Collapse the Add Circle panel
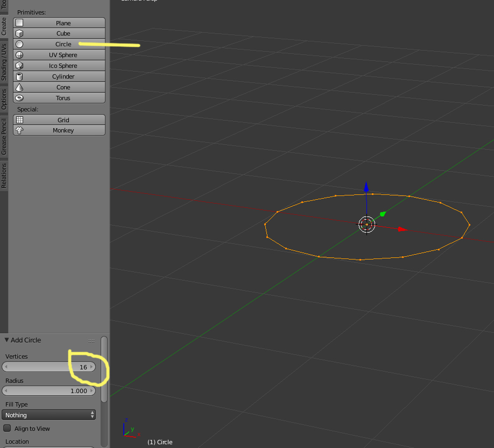Screen dimensions: 494x448 coord(6,340)
